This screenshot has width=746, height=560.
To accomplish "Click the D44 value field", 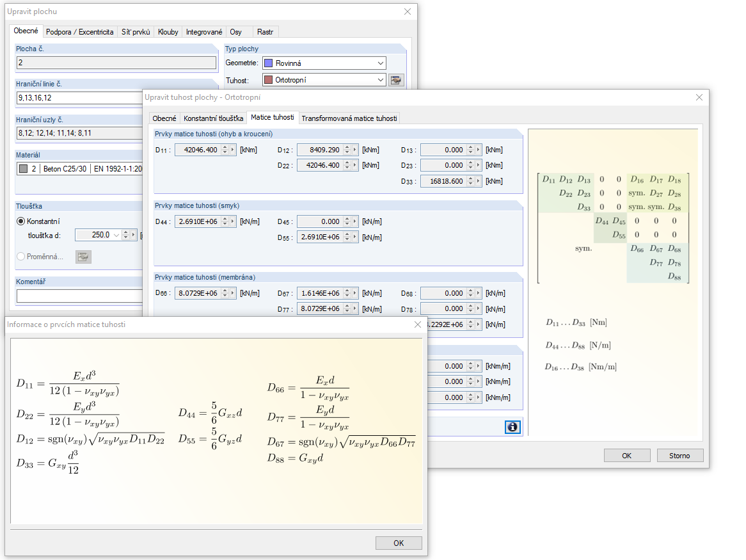I will 198,221.
